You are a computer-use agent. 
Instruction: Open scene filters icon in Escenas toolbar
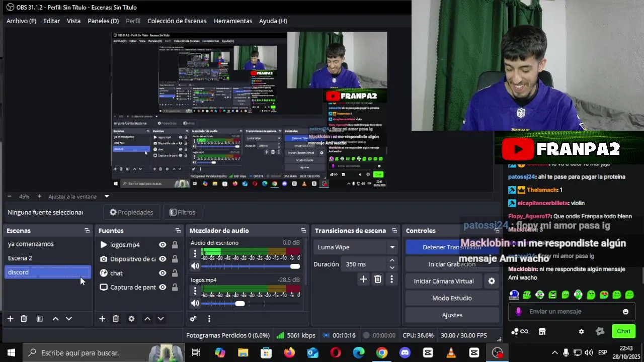[x=39, y=319]
